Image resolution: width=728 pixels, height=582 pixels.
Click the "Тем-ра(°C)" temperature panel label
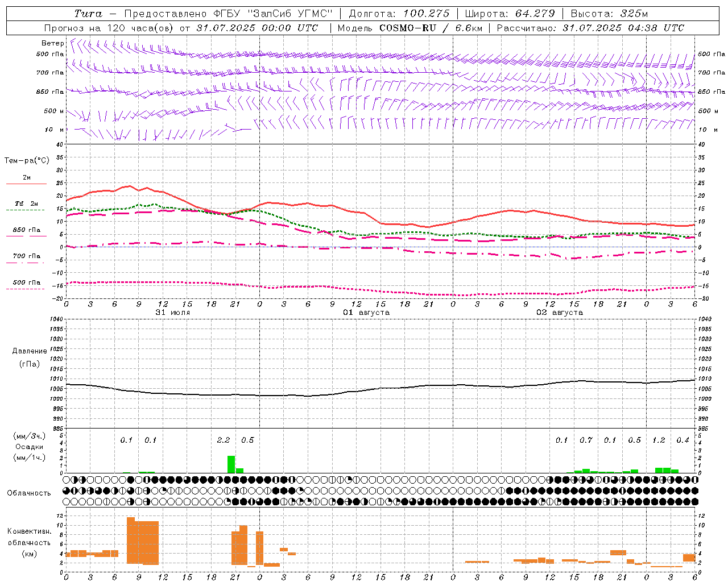coord(27,161)
